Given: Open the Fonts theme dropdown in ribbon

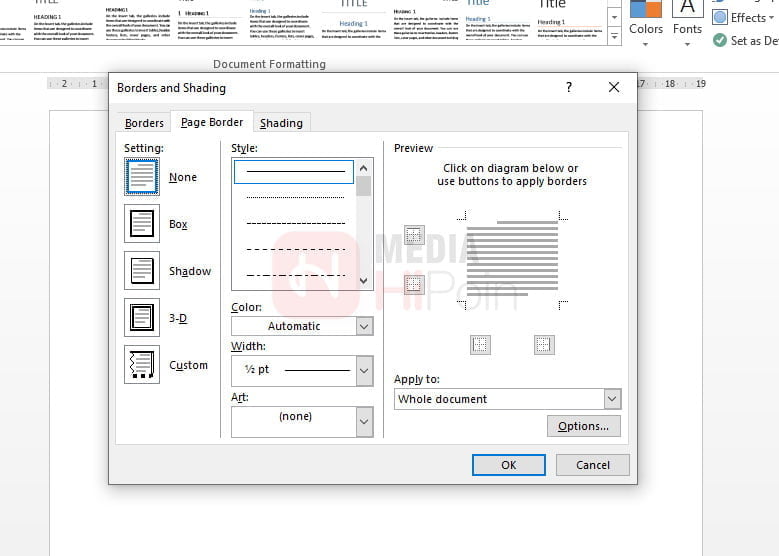Looking at the screenshot, I should pos(687,24).
